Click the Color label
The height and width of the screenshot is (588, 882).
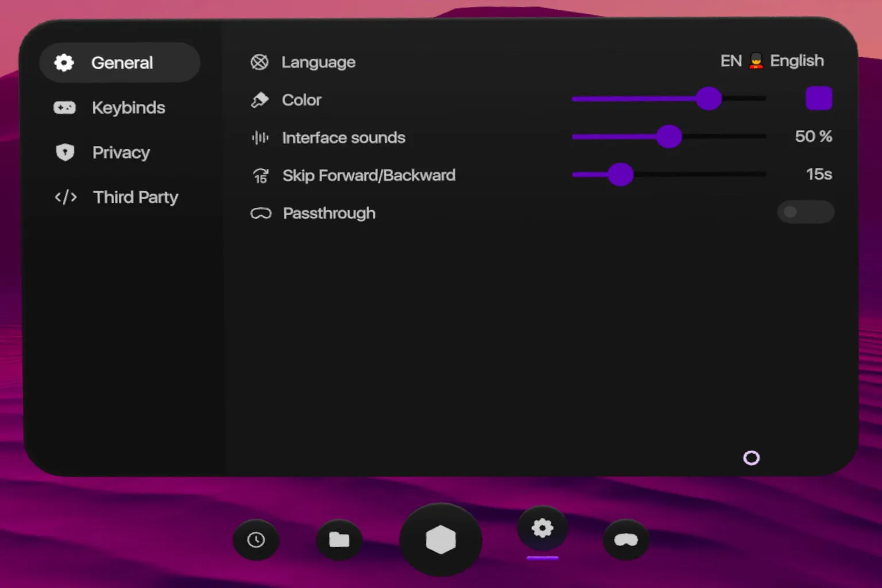tap(301, 100)
